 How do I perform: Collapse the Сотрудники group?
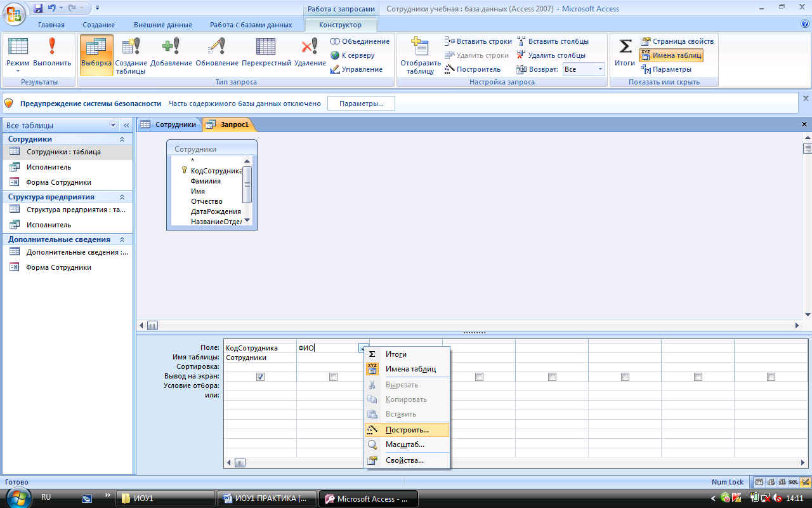pyautogui.click(x=122, y=139)
